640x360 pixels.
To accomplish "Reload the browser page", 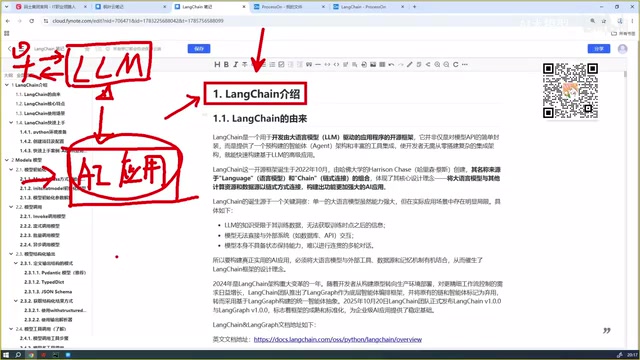I will click(x=31, y=21).
